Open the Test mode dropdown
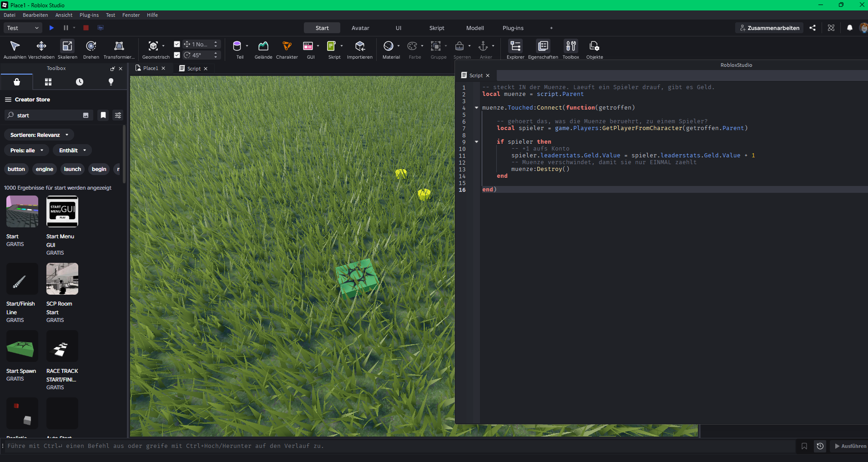This screenshot has height=462, width=868. click(x=23, y=28)
